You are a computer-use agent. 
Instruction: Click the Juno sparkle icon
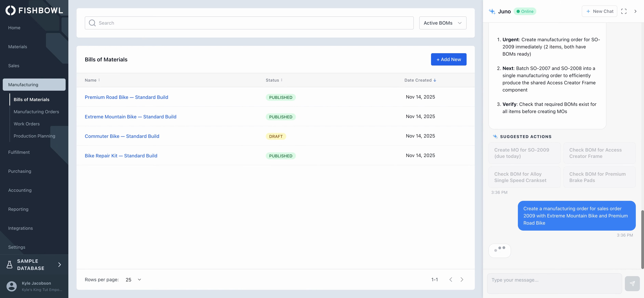click(x=492, y=11)
